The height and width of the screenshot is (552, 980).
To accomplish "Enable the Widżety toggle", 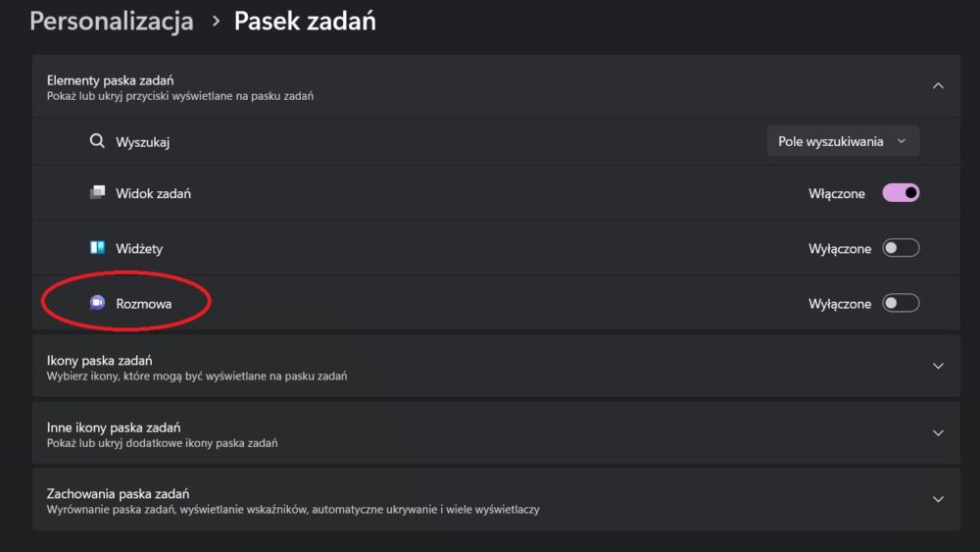I will [x=901, y=247].
